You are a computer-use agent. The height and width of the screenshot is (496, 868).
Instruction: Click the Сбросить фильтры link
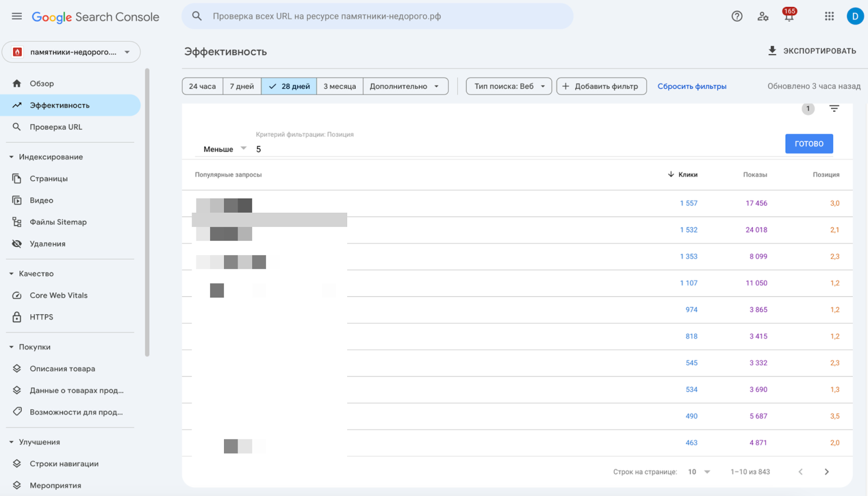[x=692, y=86]
